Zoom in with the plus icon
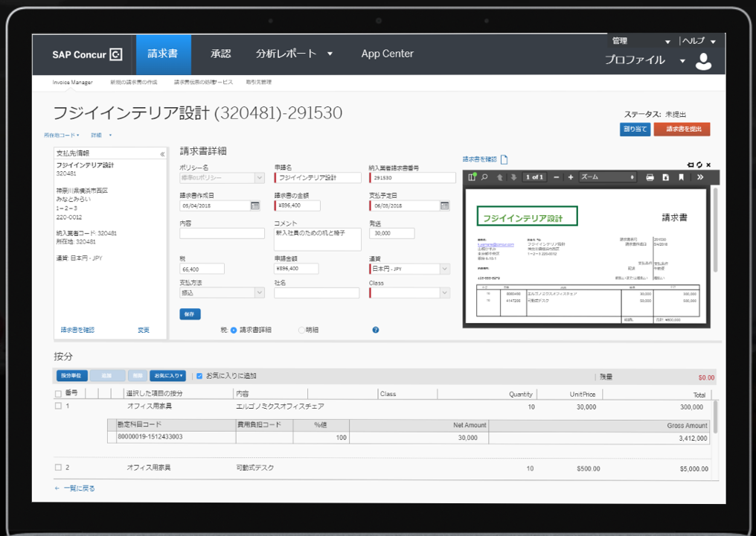Image resolution: width=756 pixels, height=536 pixels. (x=571, y=177)
